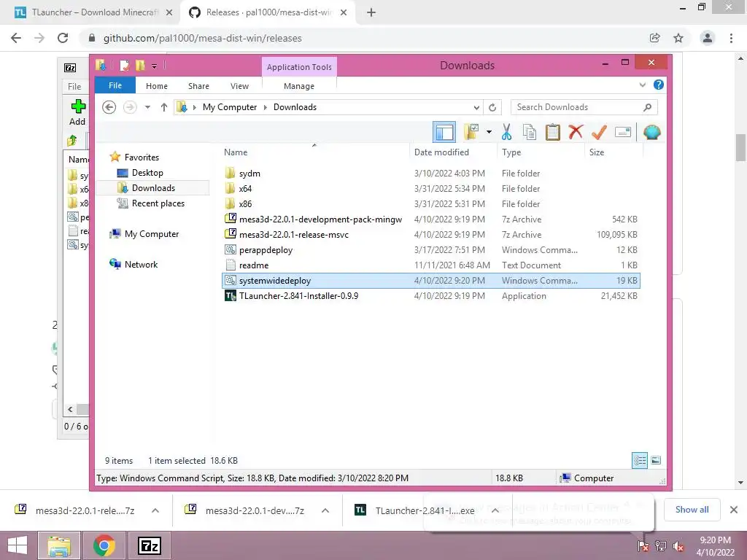Toggle the navigation pane toolbar button
This screenshot has height=560, width=747.
(444, 132)
